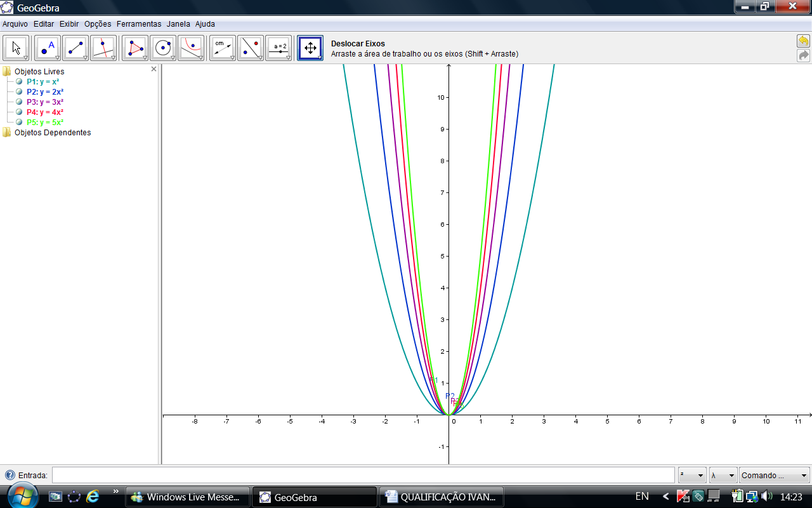This screenshot has width=812, height=508.
Task: Select the Move arrow pointer tool
Action: [16, 48]
